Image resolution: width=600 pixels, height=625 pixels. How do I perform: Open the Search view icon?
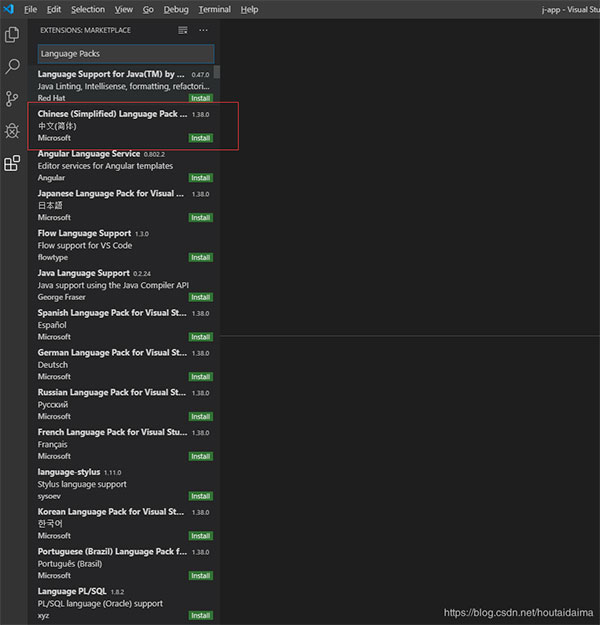pyautogui.click(x=12, y=67)
